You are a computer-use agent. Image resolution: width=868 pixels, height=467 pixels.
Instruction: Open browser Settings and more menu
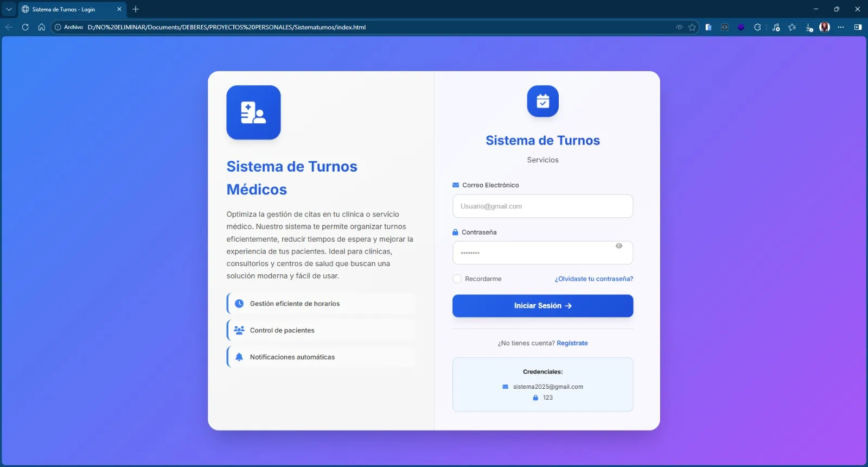pos(841,27)
